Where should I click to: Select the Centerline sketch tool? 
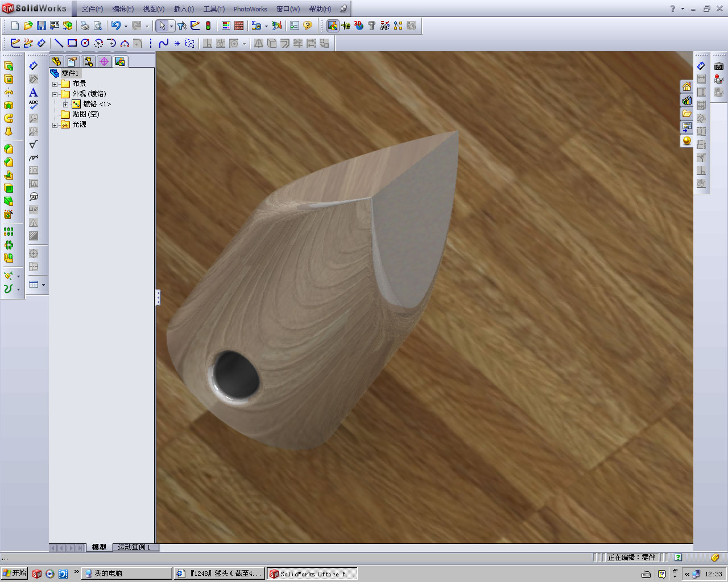151,43
